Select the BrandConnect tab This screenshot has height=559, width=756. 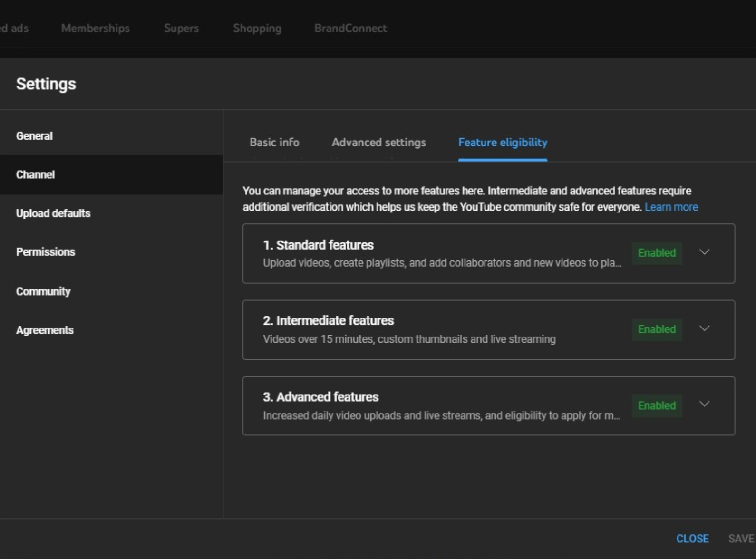coord(350,29)
